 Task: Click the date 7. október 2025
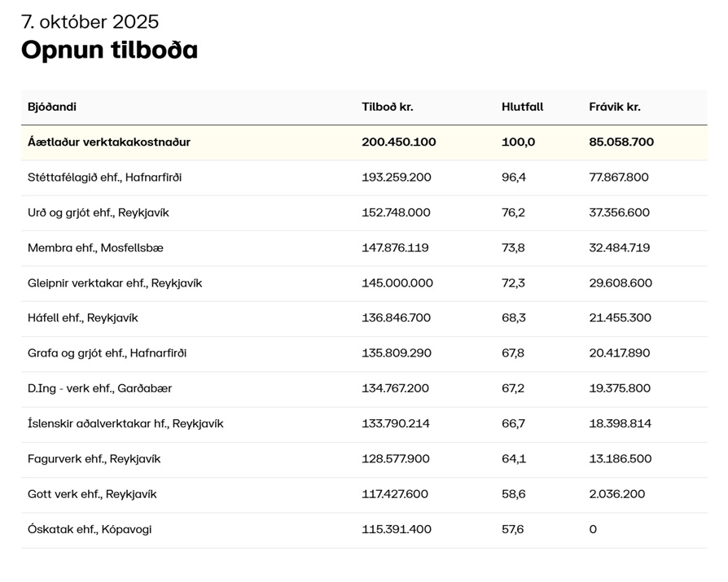click(x=90, y=22)
